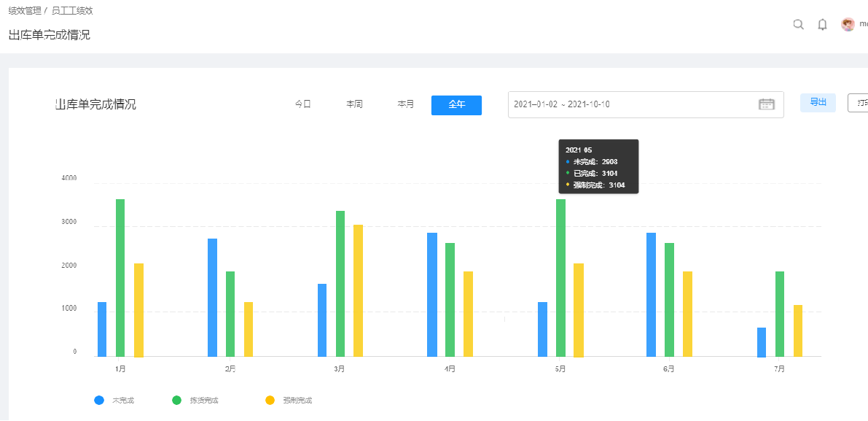This screenshot has width=868, height=421.
Task: Click the 员工工绩效 breadcrumb item
Action: (x=71, y=11)
